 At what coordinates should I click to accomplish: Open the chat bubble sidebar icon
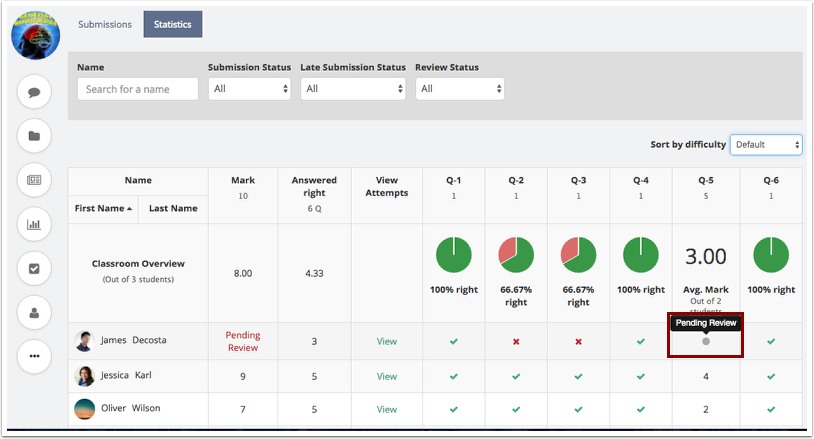coord(34,92)
